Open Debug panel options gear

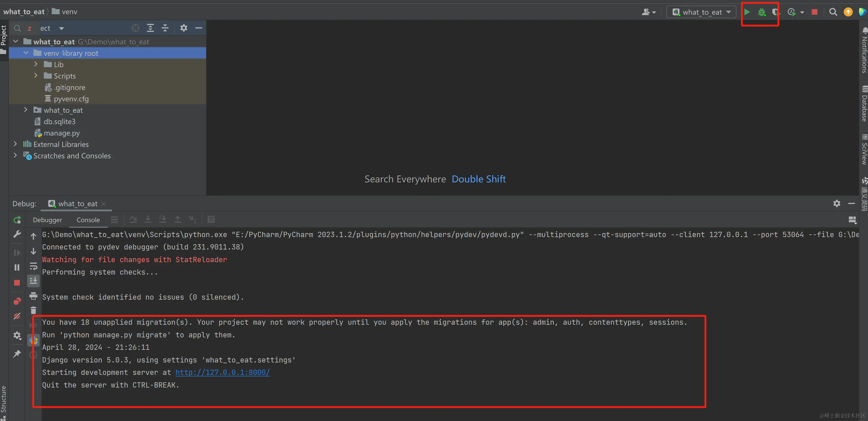pos(837,204)
